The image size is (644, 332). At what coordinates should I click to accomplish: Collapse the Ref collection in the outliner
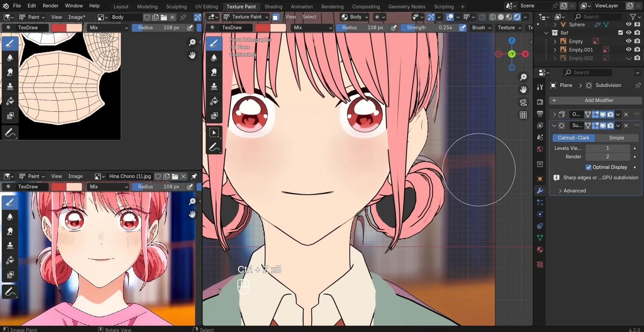pyautogui.click(x=546, y=33)
